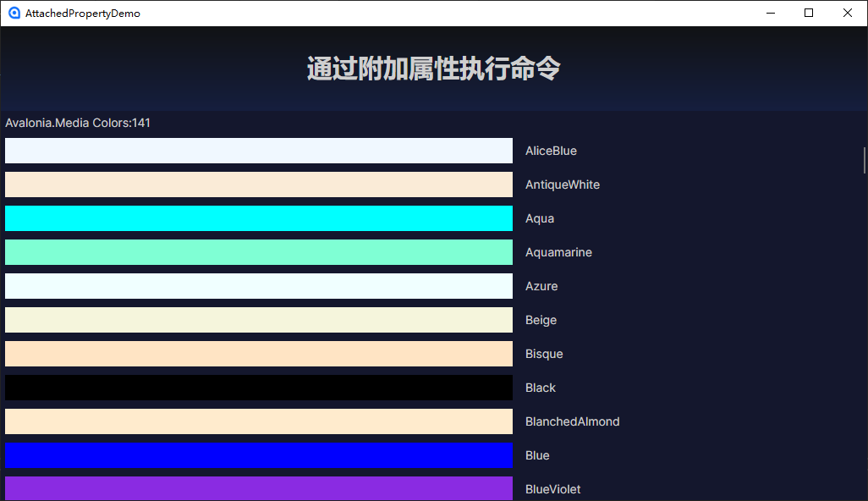Click the 通过附加属性执行命令 title banner
Viewport: 868px width, 501px height.
click(x=432, y=68)
